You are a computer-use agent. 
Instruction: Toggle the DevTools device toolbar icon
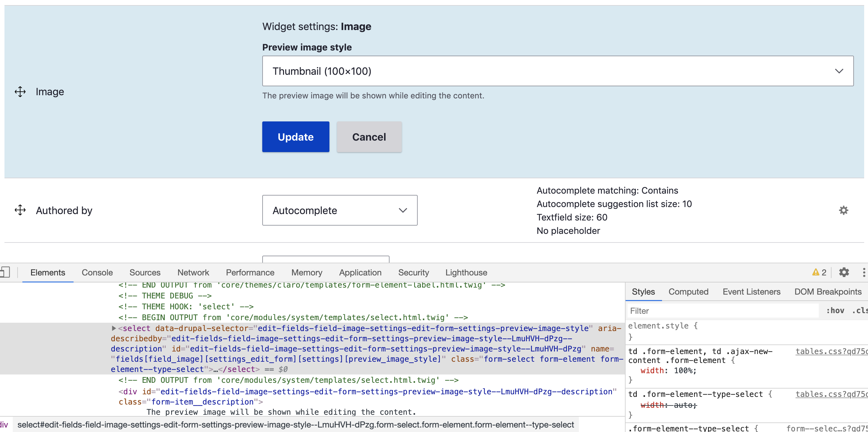point(5,272)
